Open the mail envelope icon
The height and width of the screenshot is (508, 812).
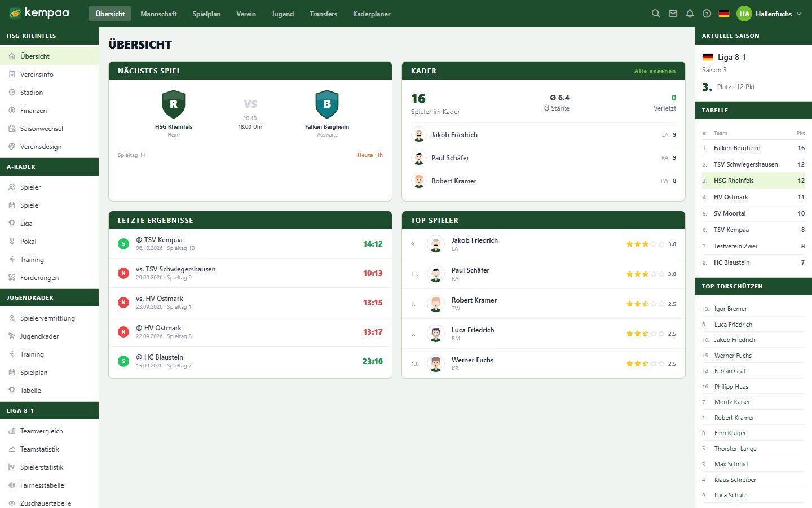[x=673, y=14]
